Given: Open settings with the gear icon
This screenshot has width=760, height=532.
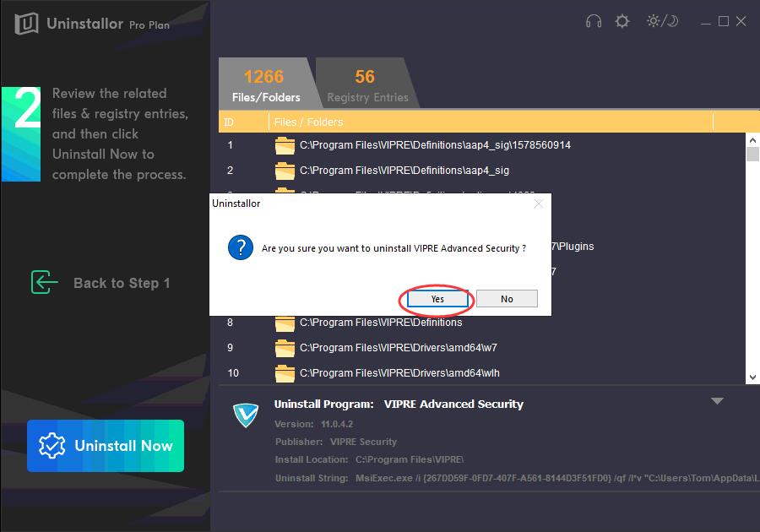Looking at the screenshot, I should (622, 21).
